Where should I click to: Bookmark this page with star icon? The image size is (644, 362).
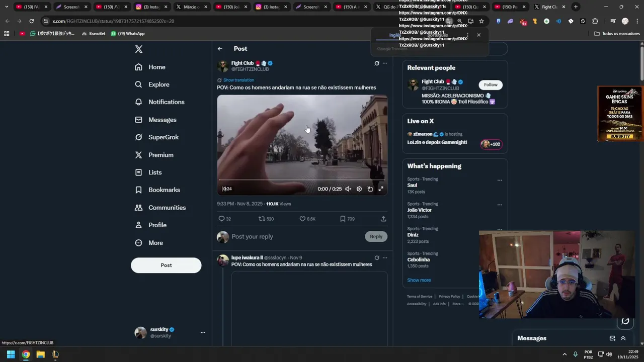(481, 21)
